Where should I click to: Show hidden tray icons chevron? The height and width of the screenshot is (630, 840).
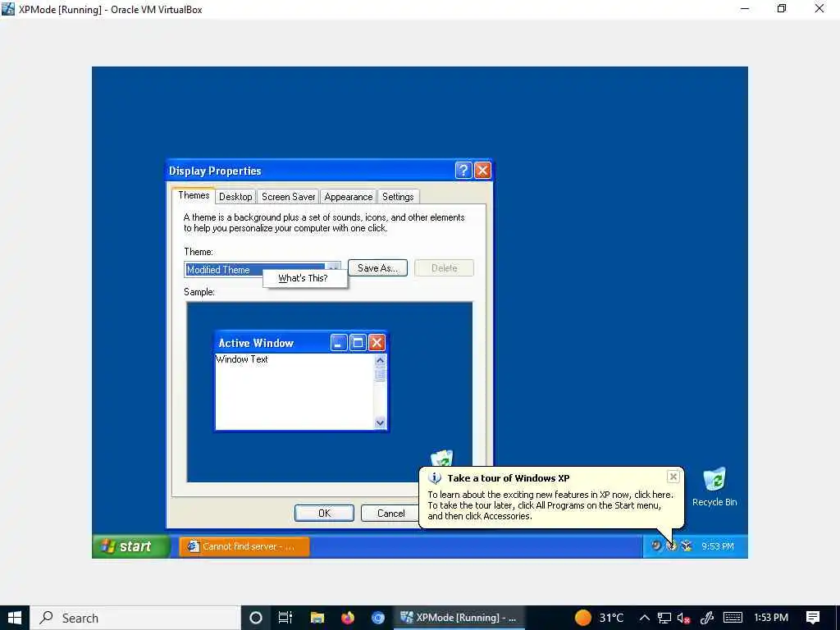(645, 618)
